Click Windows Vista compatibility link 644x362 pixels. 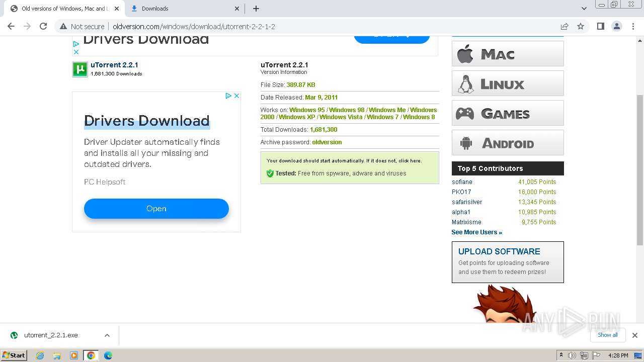(x=341, y=117)
